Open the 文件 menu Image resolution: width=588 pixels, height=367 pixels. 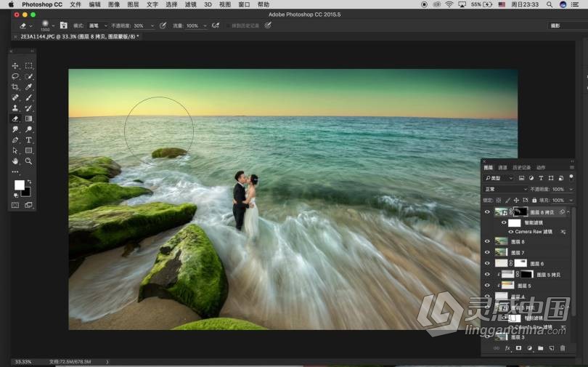[75, 4]
